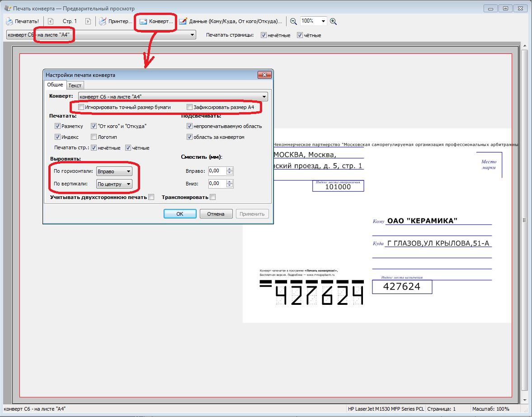
Task: Increase the shift-right value spinner
Action: (x=230, y=169)
